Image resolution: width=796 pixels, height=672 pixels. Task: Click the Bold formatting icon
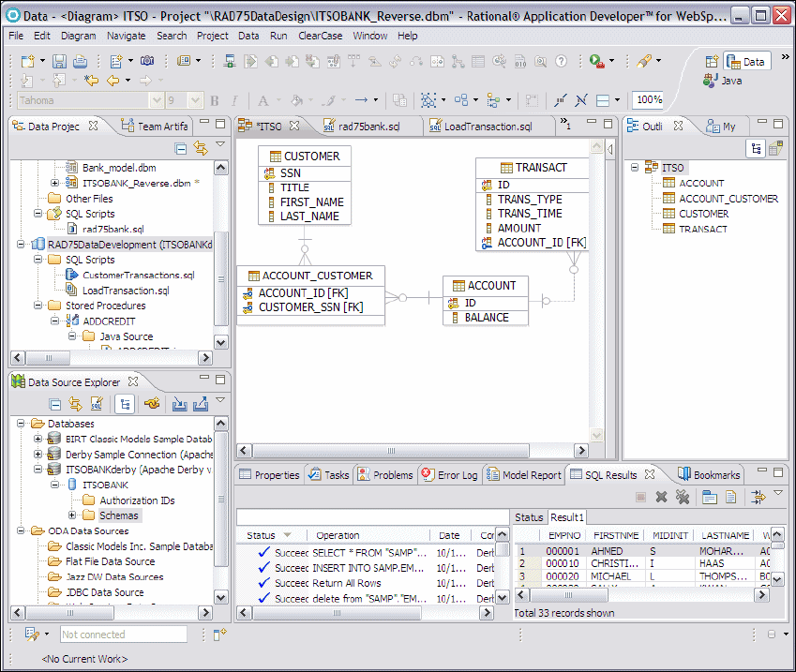click(x=215, y=100)
